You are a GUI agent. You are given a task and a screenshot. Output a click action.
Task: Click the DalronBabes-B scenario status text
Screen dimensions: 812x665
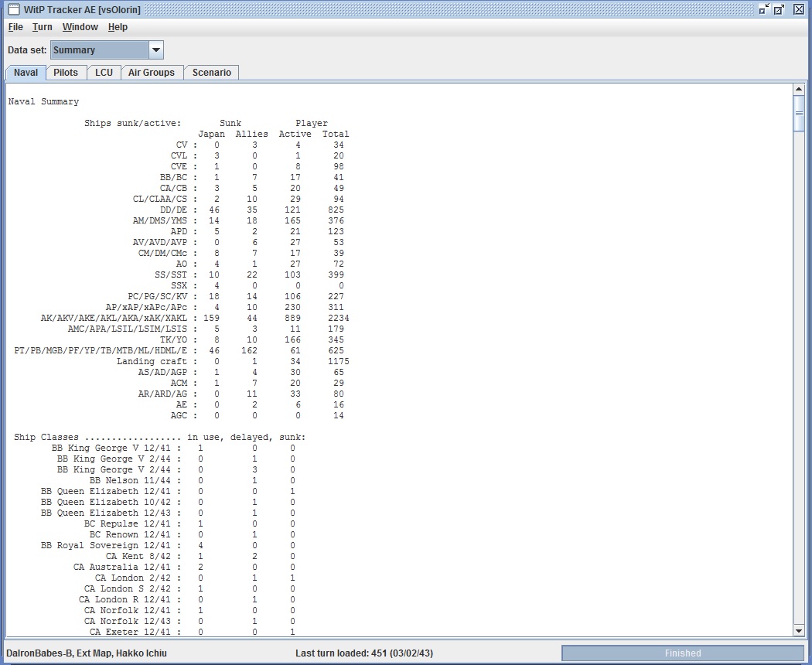[87, 653]
